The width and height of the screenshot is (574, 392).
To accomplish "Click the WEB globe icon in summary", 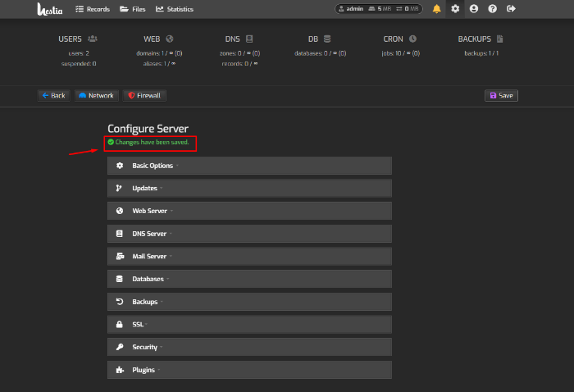I will [x=170, y=39].
